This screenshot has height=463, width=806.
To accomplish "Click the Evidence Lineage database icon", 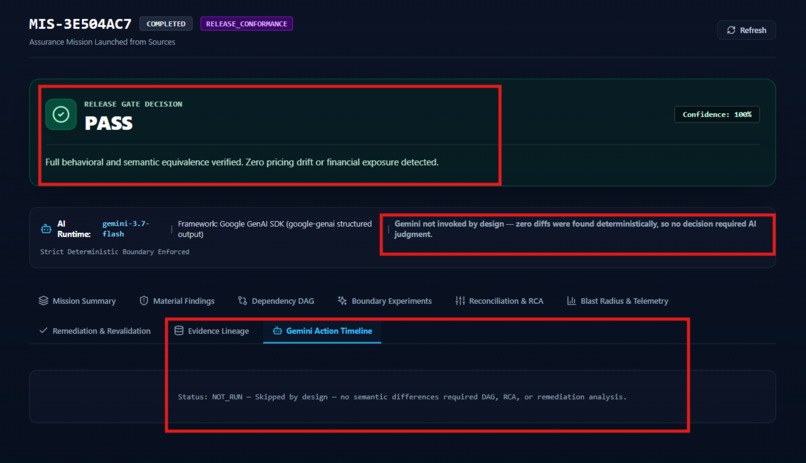I will [x=179, y=330].
